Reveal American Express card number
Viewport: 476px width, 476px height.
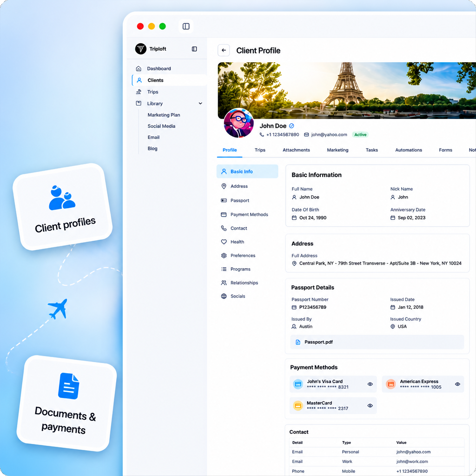(457, 384)
